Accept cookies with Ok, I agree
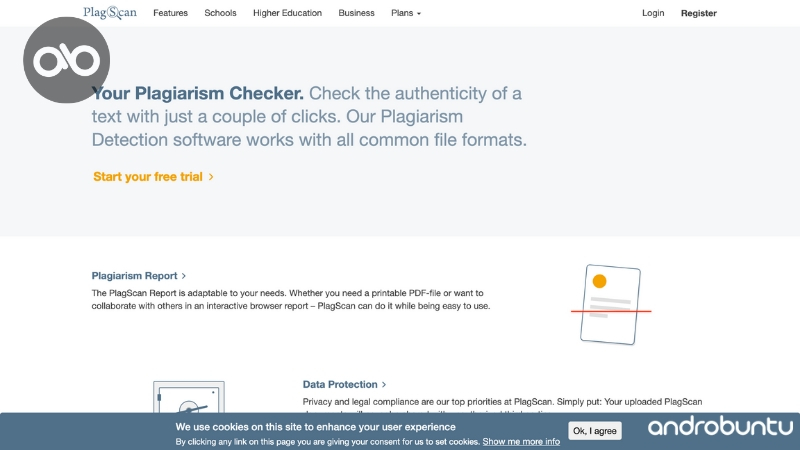Viewport: 800px width, 450px height. point(594,431)
